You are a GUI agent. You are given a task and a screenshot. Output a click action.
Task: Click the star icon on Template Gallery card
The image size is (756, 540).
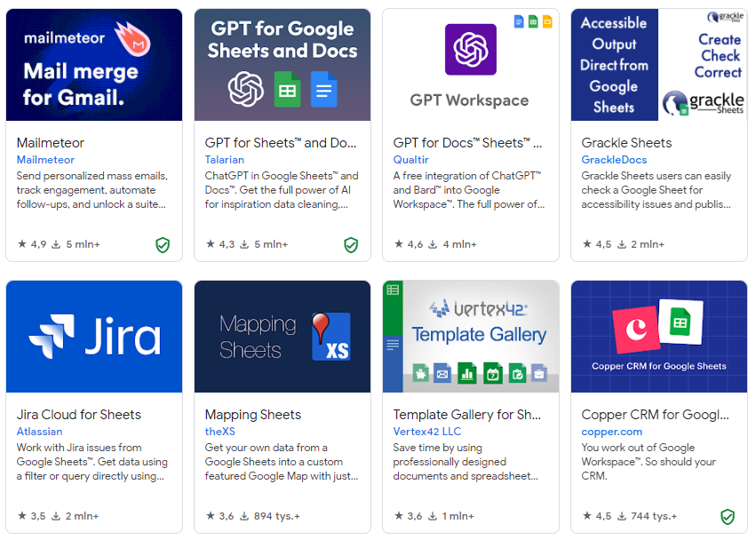pyautogui.click(x=398, y=516)
